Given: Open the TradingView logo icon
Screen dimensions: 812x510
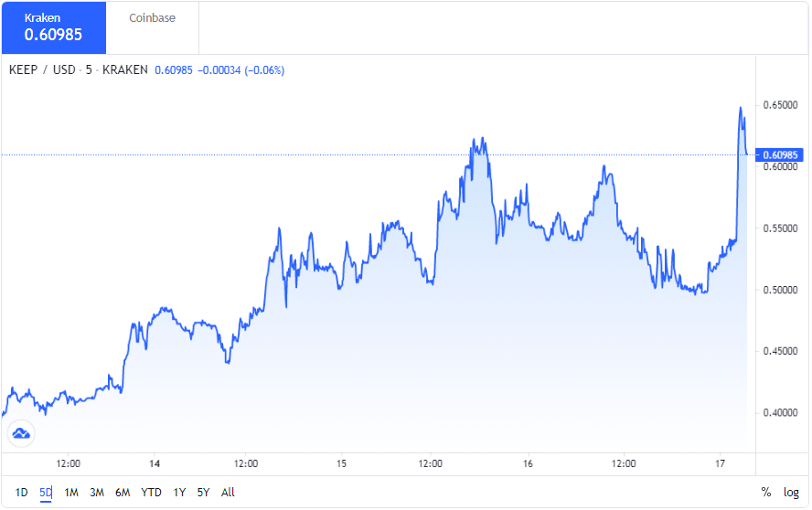Looking at the screenshot, I should click(21, 434).
